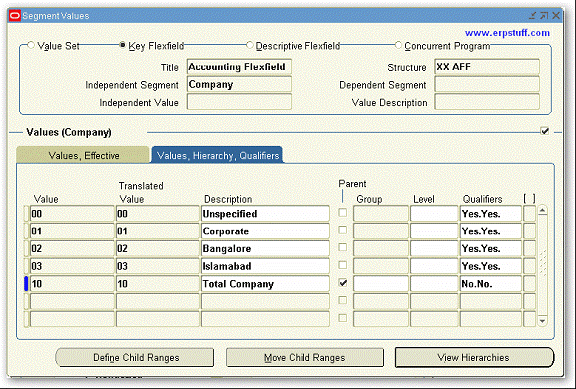Click the Structure field showing XX AFF
The width and height of the screenshot is (576, 389).
pos(487,67)
